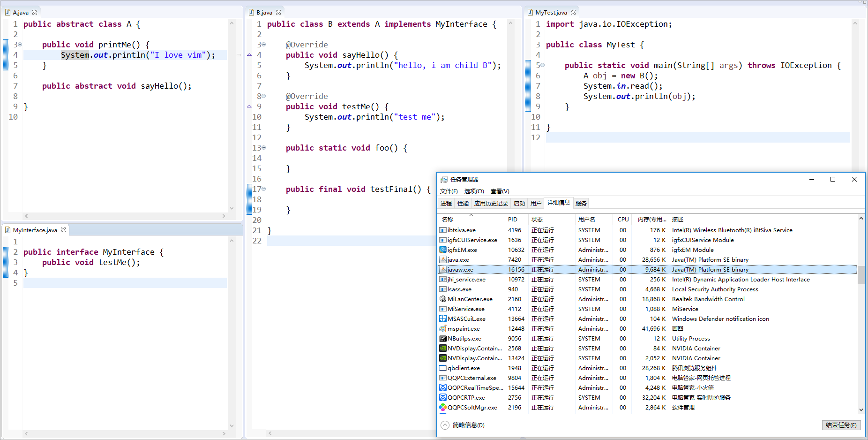The width and height of the screenshot is (868, 440).
Task: Close the MyInterface.java editor tab
Action: [63, 230]
